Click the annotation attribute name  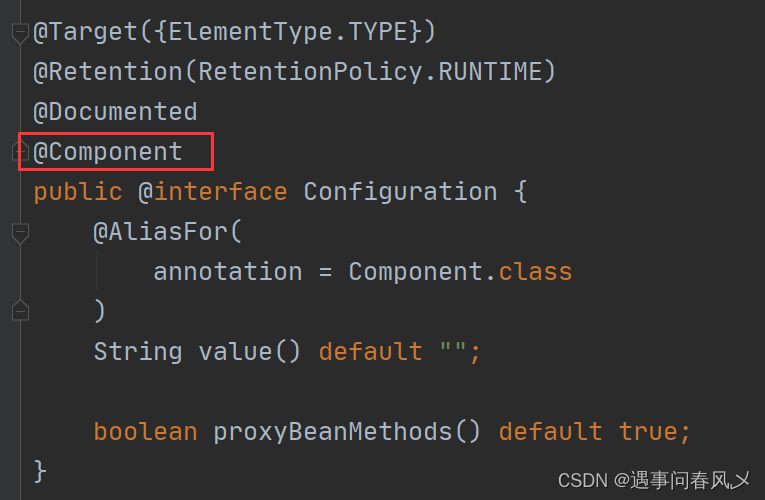pos(228,272)
